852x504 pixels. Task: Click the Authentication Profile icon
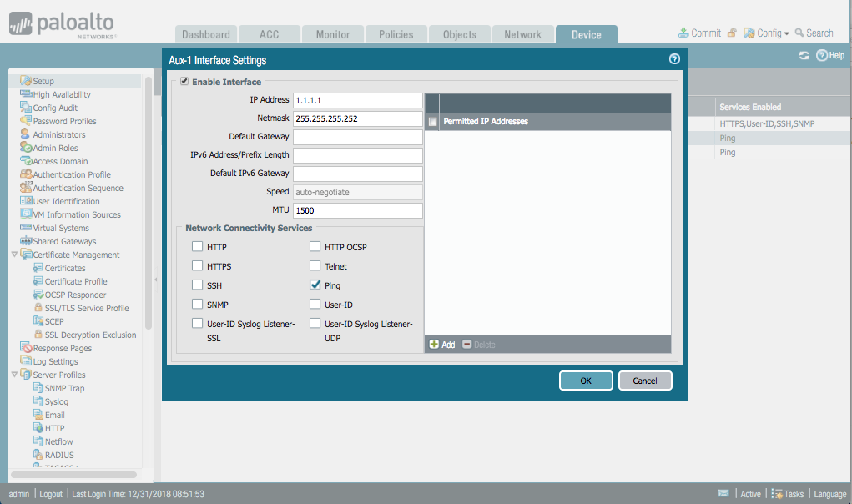pos(26,174)
